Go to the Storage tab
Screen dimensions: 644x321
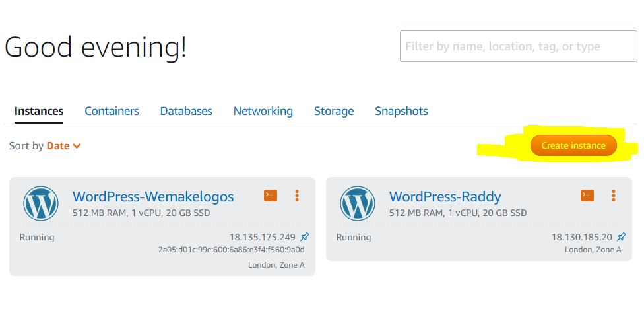coord(334,111)
